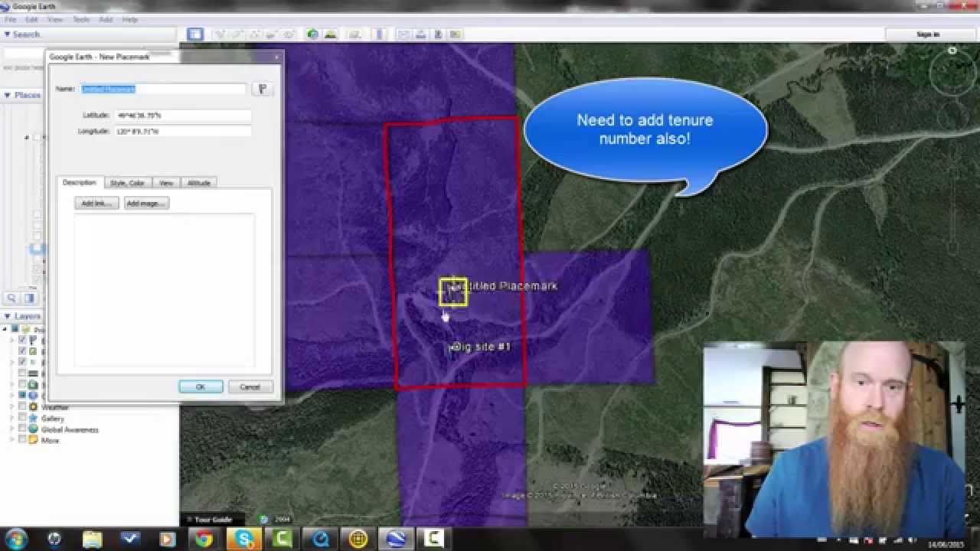The width and height of the screenshot is (980, 551).
Task: Click the Add image... button
Action: (146, 204)
